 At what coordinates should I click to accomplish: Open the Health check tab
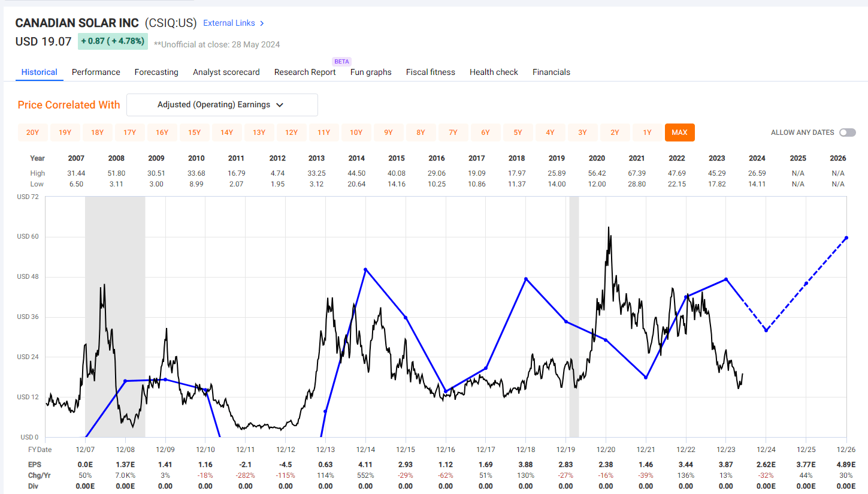tap(494, 72)
